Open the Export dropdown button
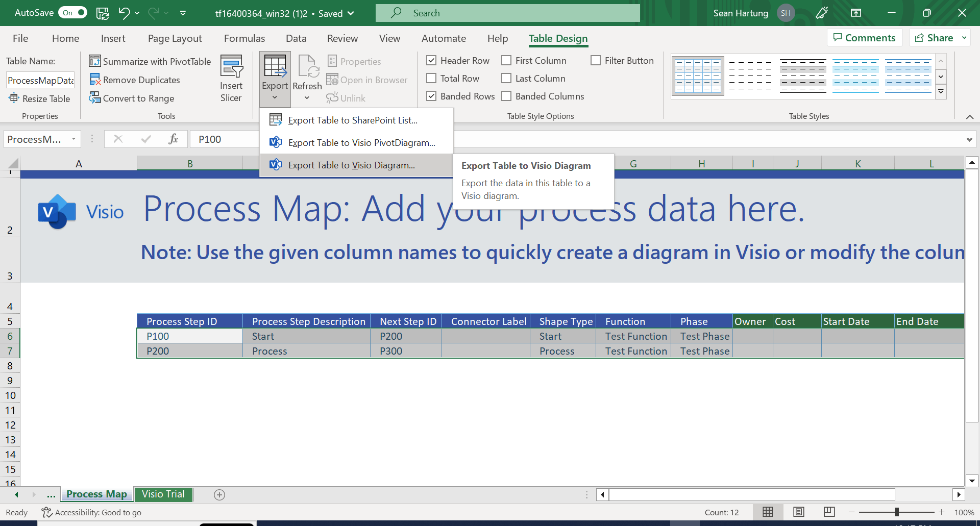Viewport: 980px width, 526px height. [275, 79]
